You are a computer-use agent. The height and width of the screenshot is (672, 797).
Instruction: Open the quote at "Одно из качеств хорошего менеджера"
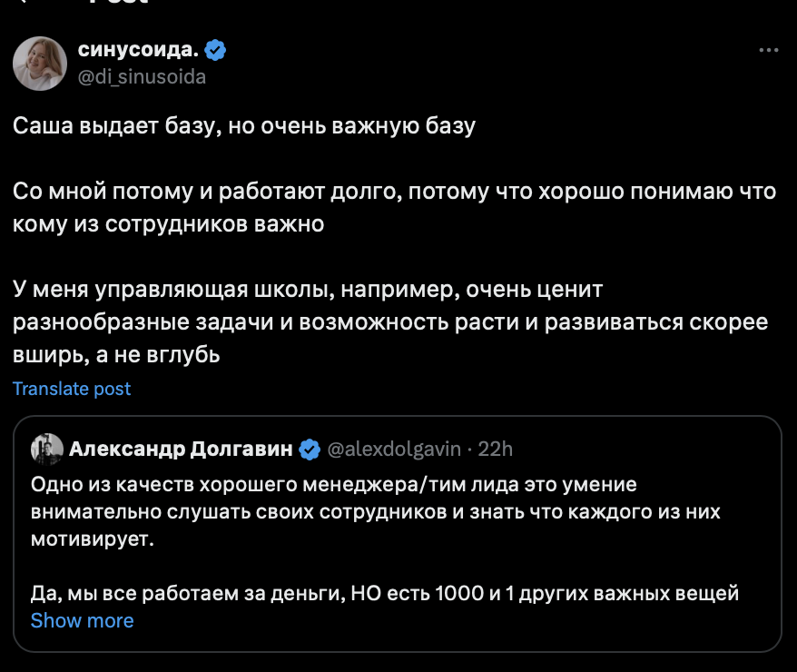(334, 484)
